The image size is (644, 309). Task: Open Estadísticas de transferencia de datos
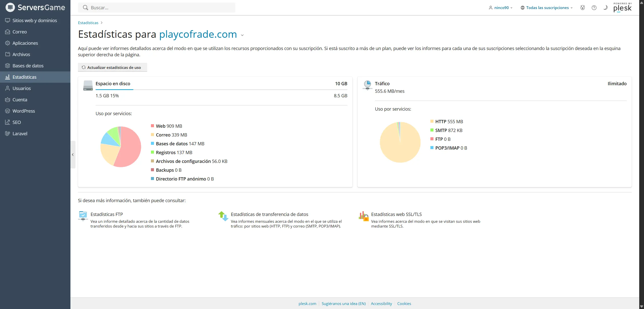tap(269, 214)
